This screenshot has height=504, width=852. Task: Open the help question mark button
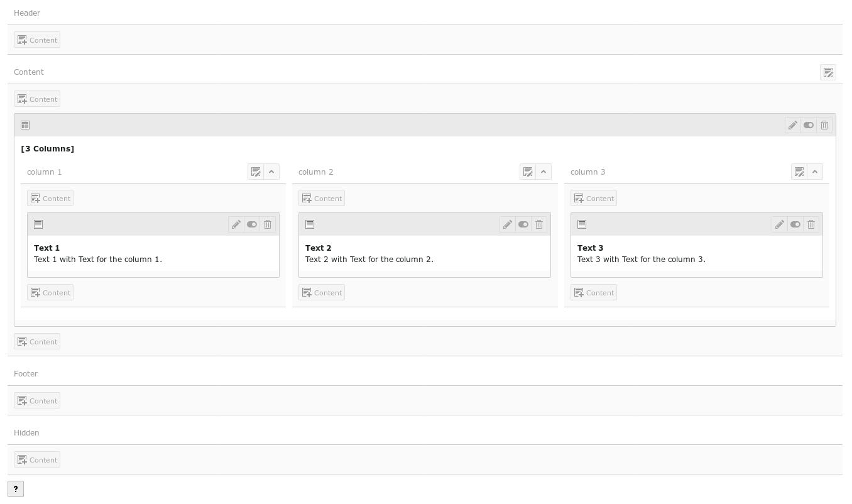pyautogui.click(x=16, y=489)
